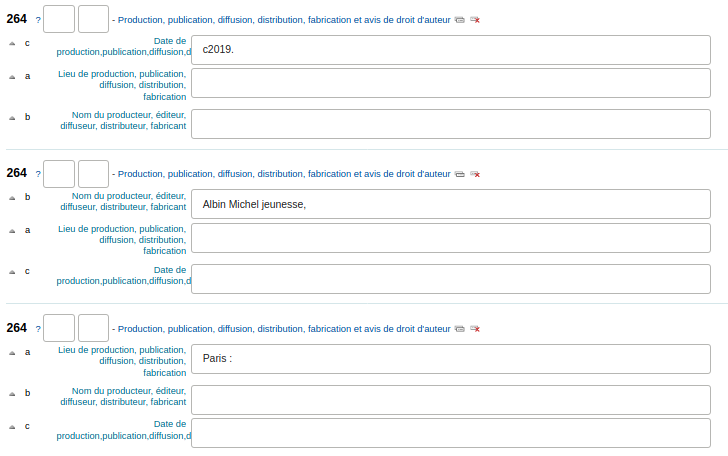Repeat the 264 tag with Albin Michel jeunesse
Image resolution: width=728 pixels, height=456 pixels.
click(459, 174)
